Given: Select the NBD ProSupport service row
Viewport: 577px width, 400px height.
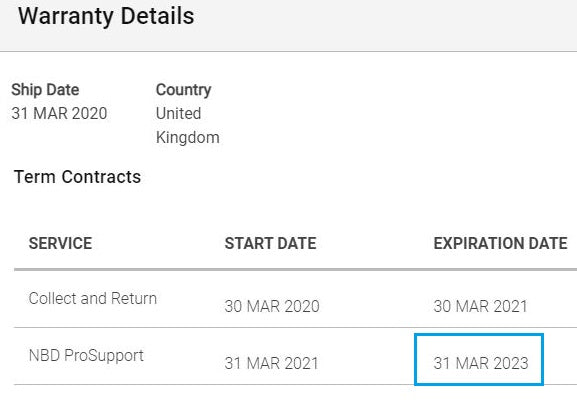Looking at the screenshot, I should [295, 356].
